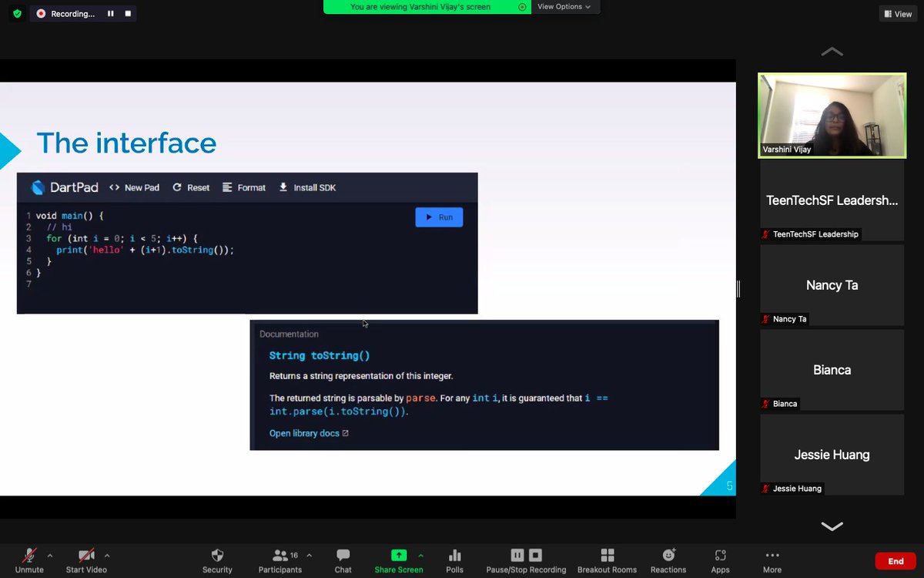Click Reset in the DartPad toolbar
Viewport: 924px width, 578px height.
tap(191, 187)
